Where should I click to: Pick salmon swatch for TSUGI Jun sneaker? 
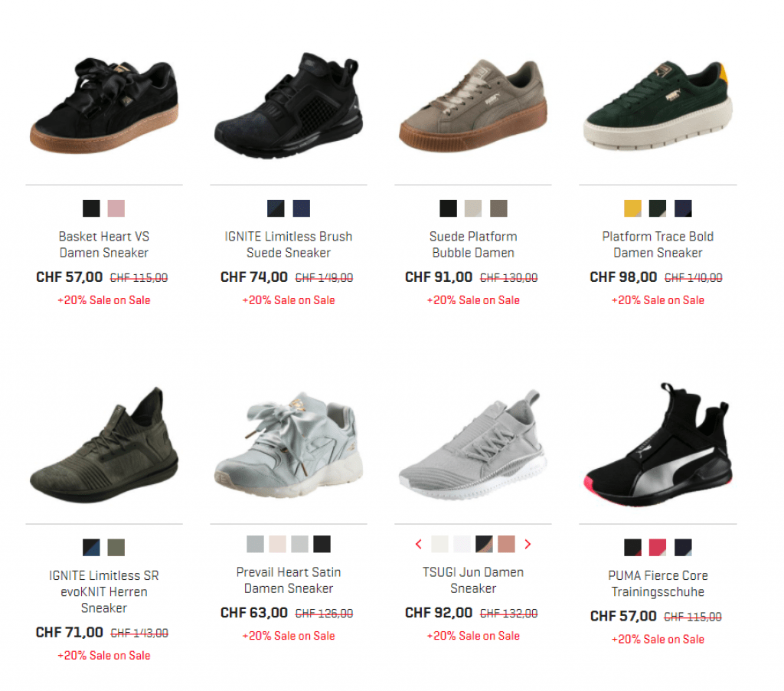506,544
